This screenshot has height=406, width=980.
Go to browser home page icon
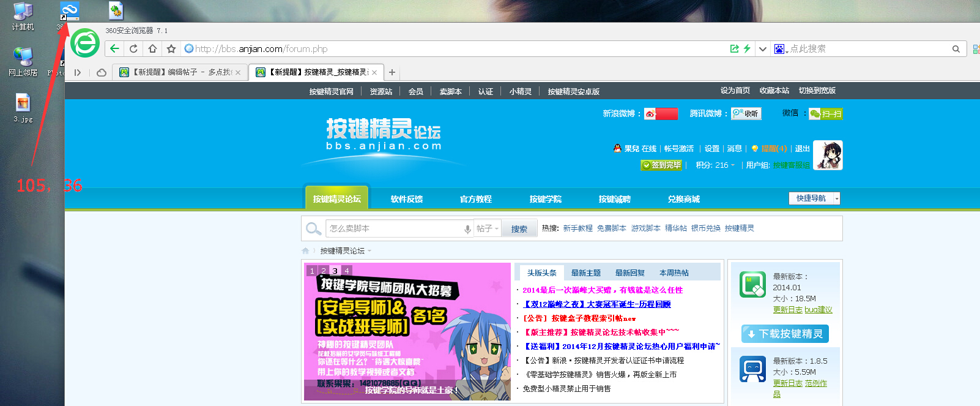click(152, 48)
